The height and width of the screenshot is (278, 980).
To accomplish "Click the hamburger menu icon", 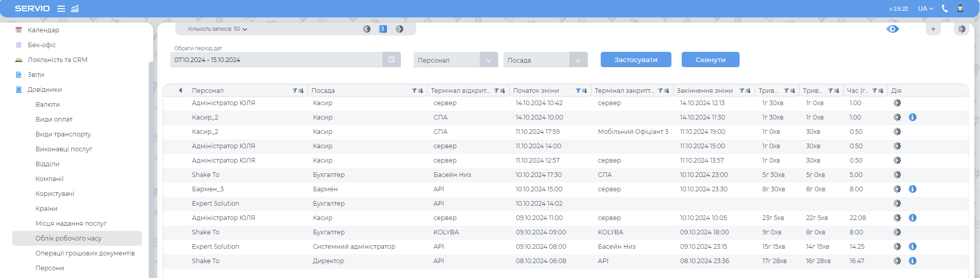I will (x=61, y=9).
